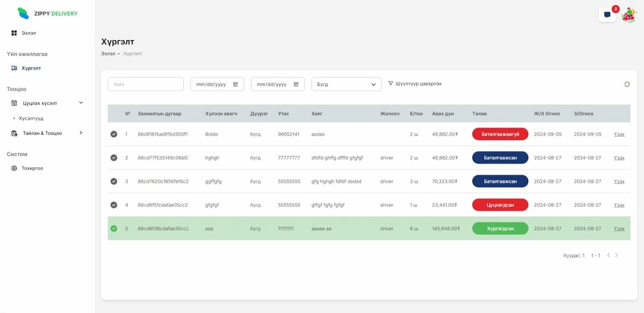Viewport: 644px width, 313px height.
Task: Open the Бүгд status dropdown
Action: [346, 84]
